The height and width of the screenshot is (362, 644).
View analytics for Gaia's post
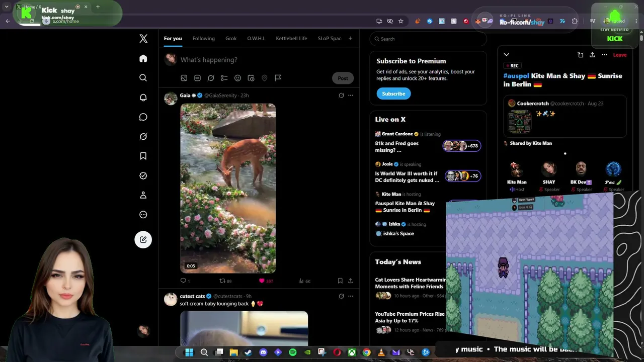tap(304, 281)
